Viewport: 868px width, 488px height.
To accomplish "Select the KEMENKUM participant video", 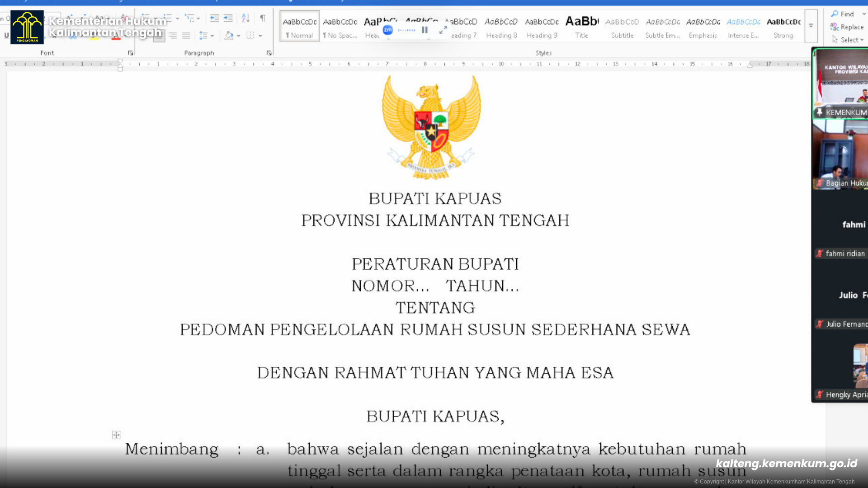I will (x=840, y=83).
